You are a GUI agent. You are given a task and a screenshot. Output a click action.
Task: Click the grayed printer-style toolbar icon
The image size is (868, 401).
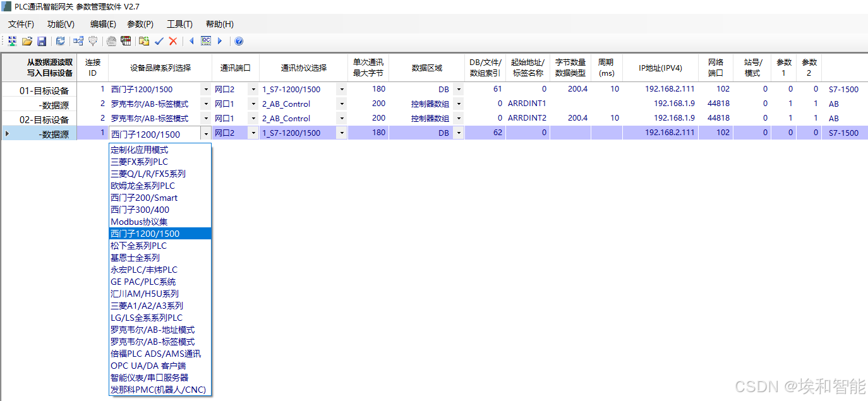click(111, 41)
